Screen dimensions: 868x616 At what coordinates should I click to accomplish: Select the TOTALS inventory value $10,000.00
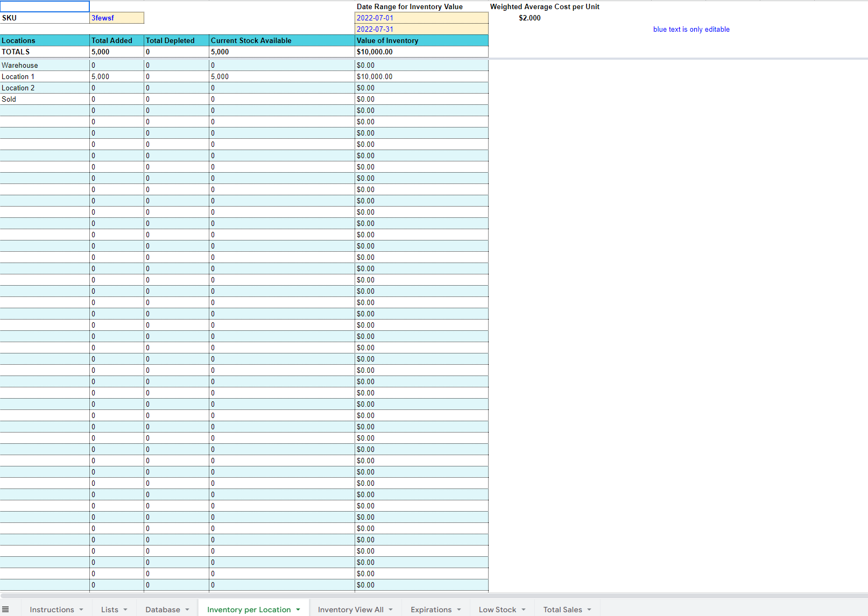coord(421,52)
